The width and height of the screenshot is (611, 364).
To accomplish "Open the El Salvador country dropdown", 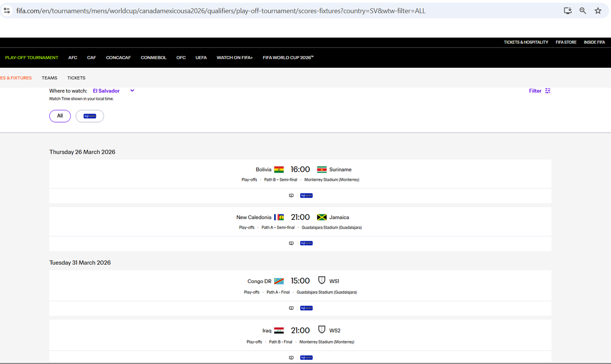I will tap(114, 91).
